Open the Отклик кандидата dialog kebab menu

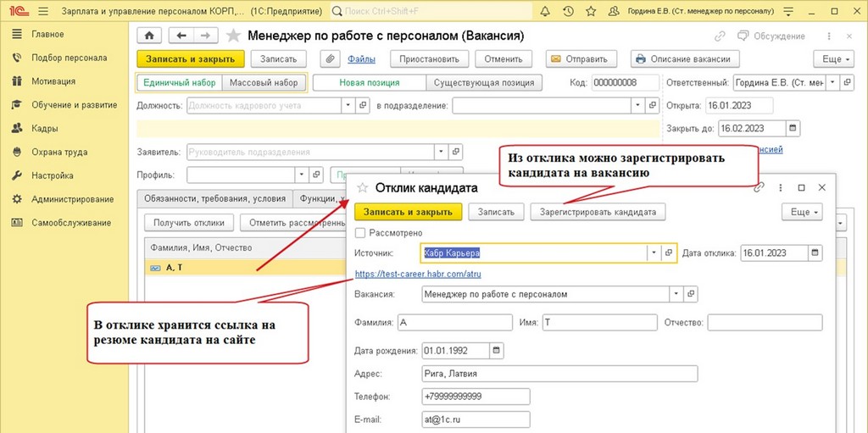pos(781,188)
